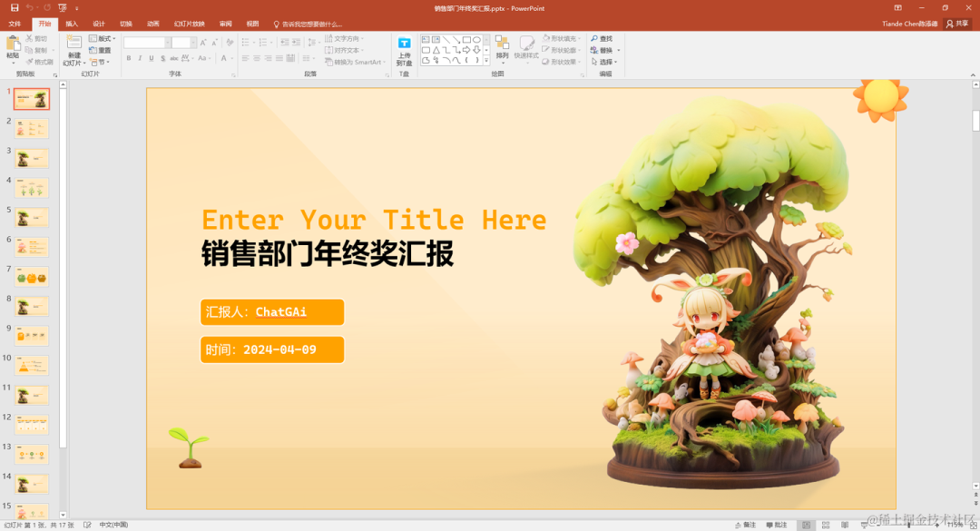The width and height of the screenshot is (980, 531).
Task: Toggle Italic formatting
Action: coord(140,58)
